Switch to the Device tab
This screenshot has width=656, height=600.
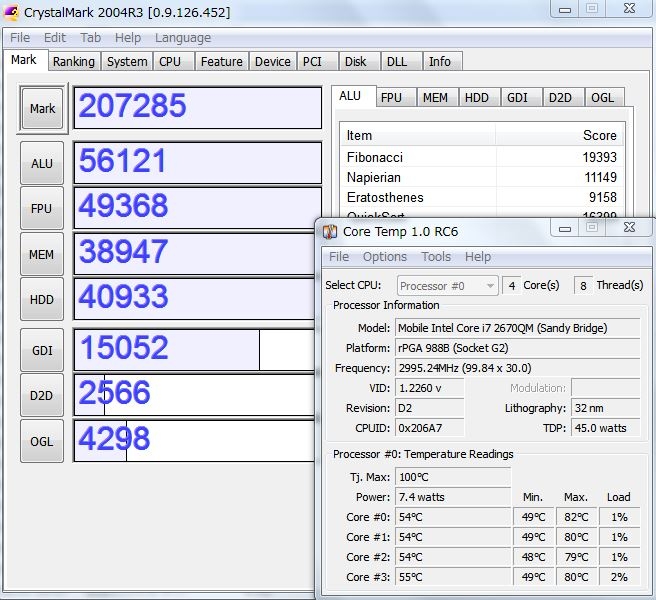pyautogui.click(x=273, y=62)
